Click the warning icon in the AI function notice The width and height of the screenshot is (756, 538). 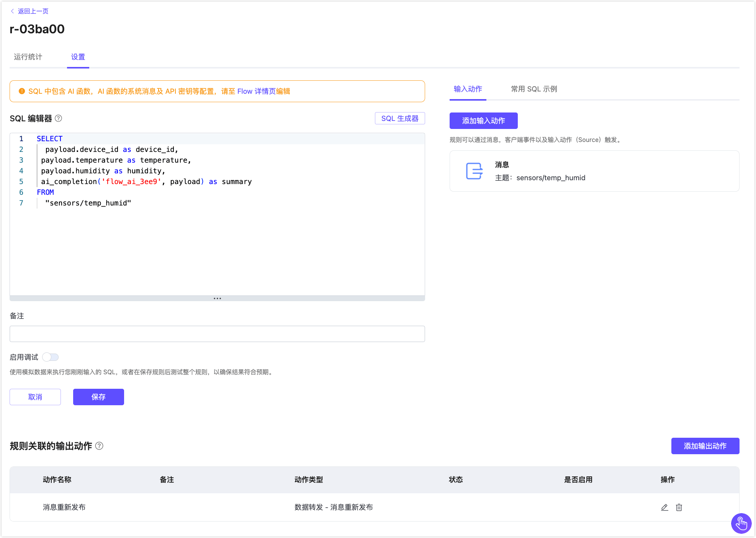22,91
